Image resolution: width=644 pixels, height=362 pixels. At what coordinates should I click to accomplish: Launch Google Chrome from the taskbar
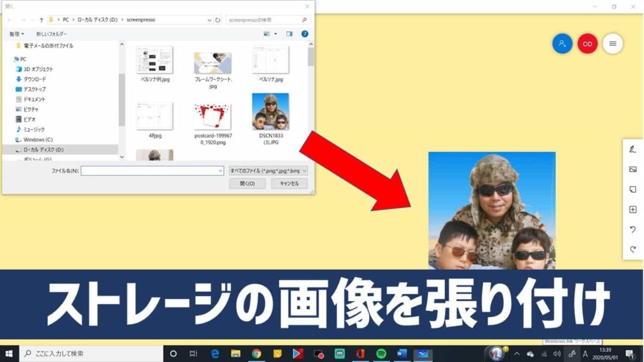tap(257, 353)
